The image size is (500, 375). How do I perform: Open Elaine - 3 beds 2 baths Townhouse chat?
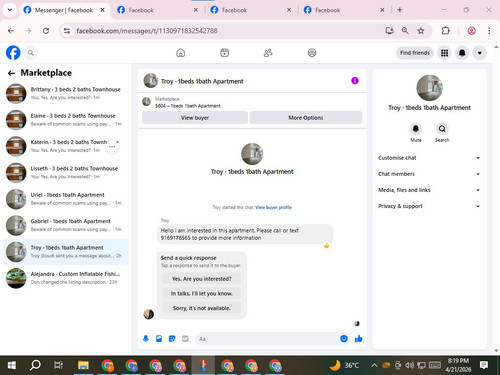[x=66, y=120]
